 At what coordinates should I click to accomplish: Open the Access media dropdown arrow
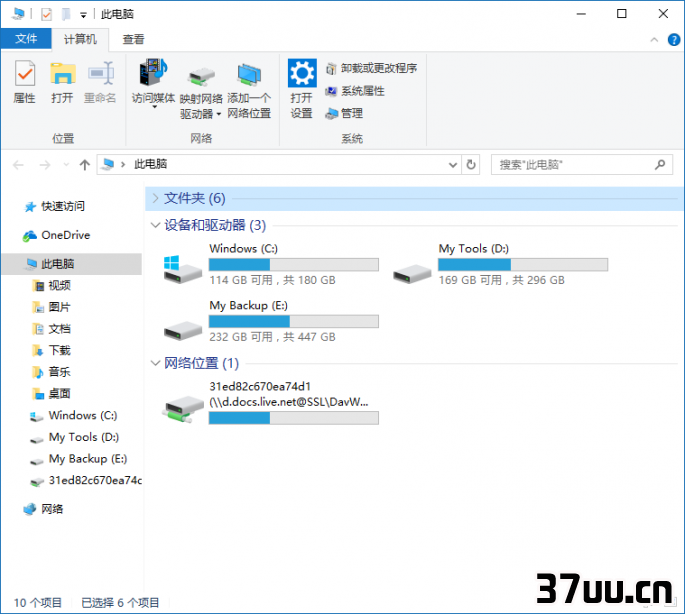tap(154, 107)
